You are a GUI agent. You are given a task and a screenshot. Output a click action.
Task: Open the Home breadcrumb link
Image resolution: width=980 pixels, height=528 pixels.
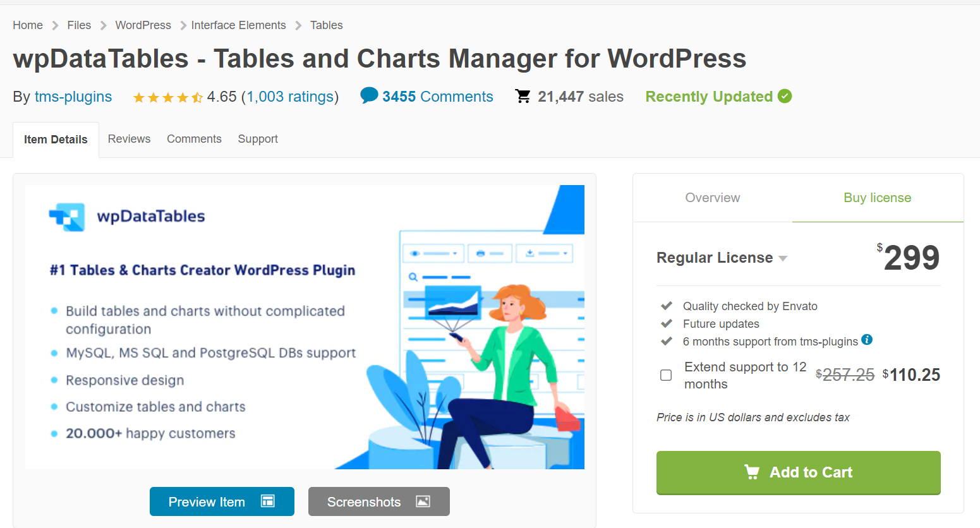pyautogui.click(x=28, y=25)
